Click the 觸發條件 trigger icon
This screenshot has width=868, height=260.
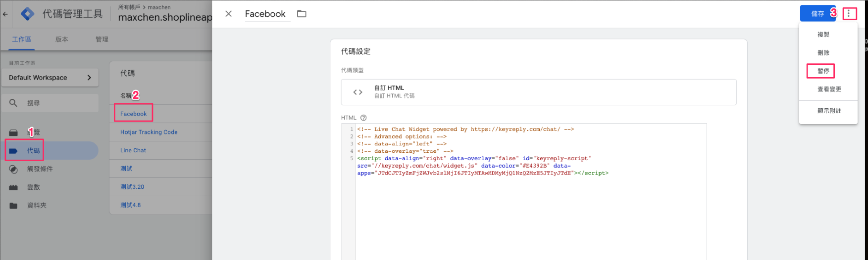pos(13,169)
